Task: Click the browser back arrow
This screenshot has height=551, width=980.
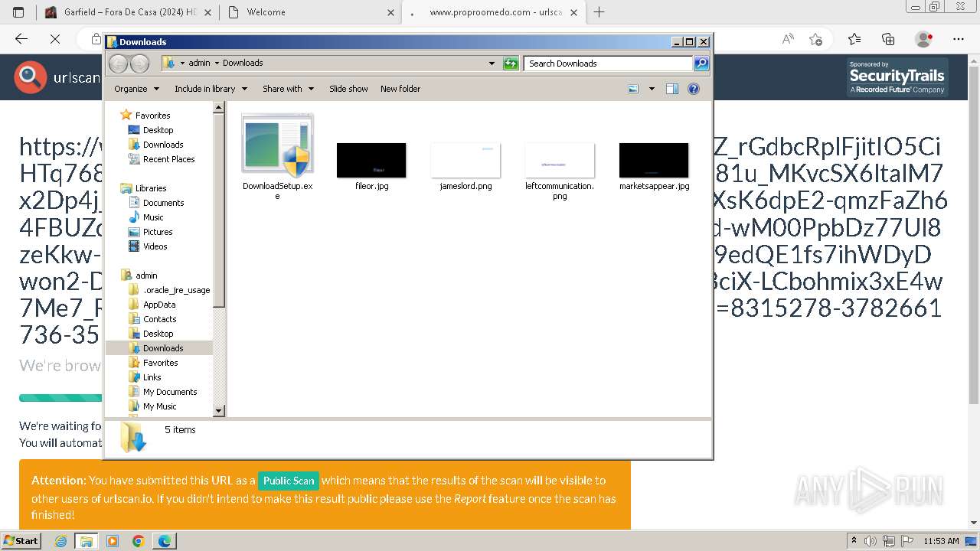Action: pyautogui.click(x=21, y=39)
